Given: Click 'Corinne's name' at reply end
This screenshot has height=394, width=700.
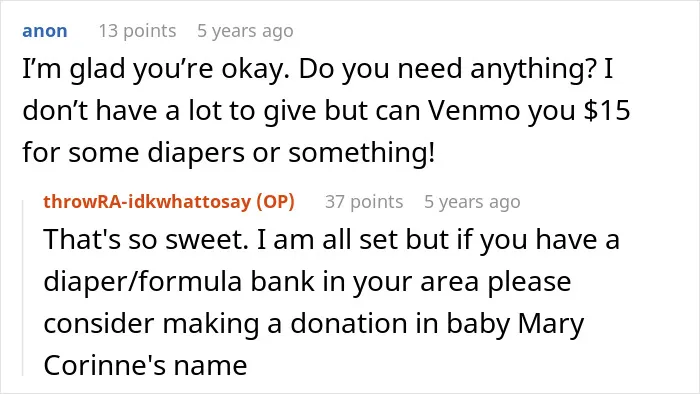Looking at the screenshot, I should tap(145, 365).
